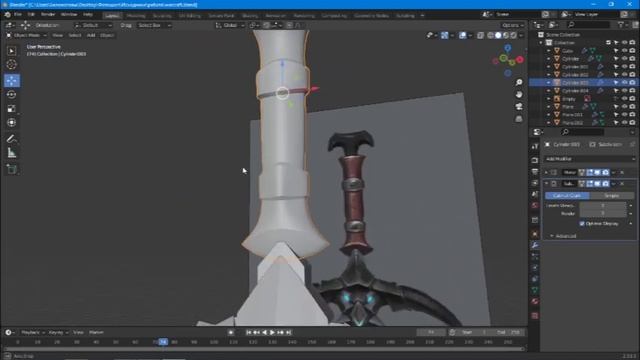
Task: Open the Window menu
Action: [69, 14]
